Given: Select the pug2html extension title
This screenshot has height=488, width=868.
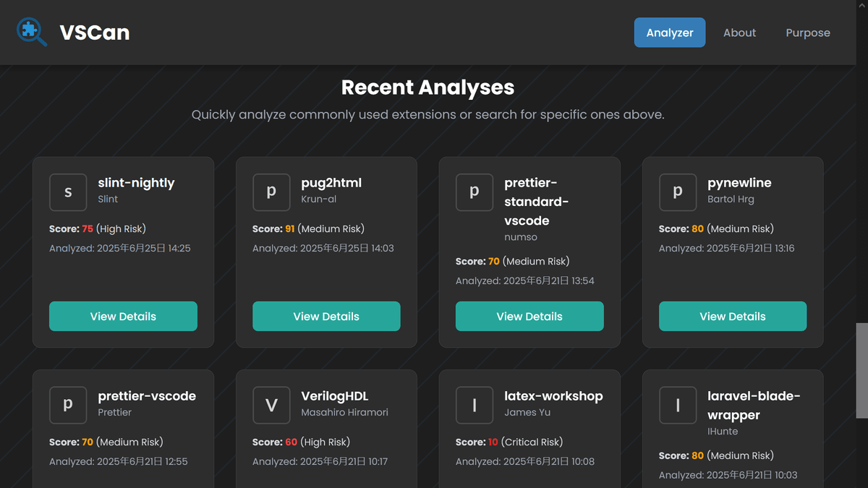Looking at the screenshot, I should [331, 183].
